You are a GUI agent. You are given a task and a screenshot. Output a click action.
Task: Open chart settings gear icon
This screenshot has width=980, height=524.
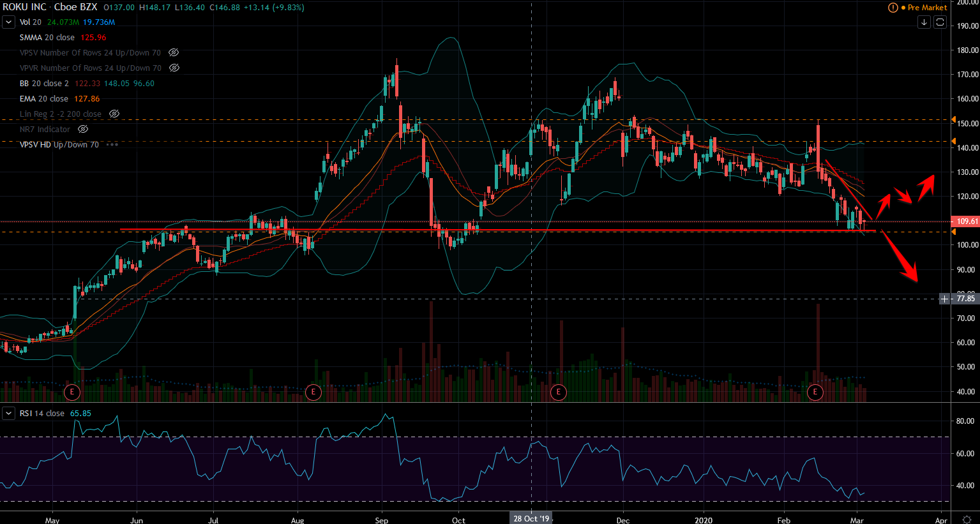point(967,519)
